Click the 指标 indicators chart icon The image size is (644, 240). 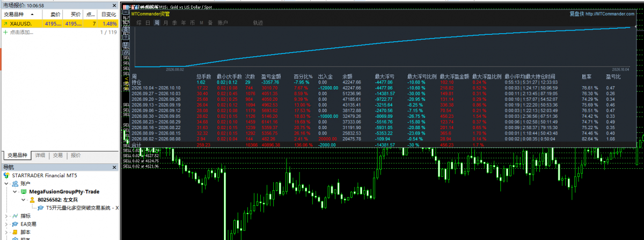point(15,216)
